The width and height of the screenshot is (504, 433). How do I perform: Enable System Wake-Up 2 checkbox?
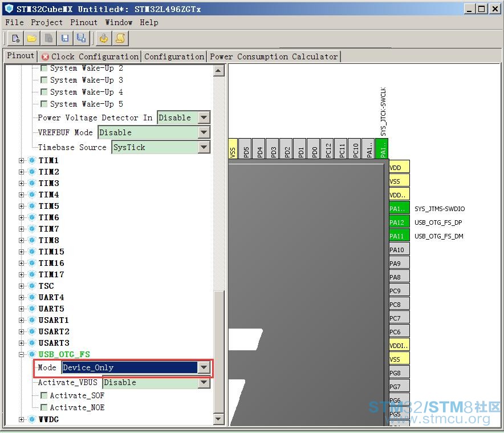44,68
